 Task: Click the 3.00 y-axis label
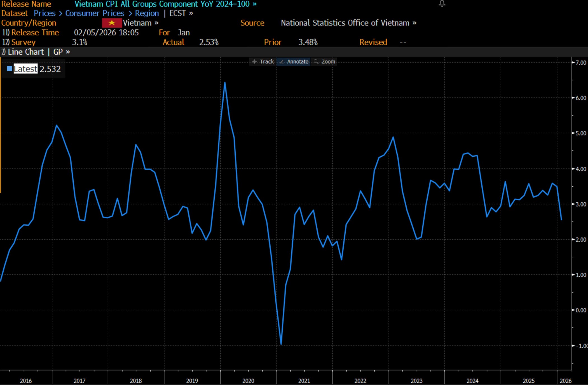tap(581, 204)
